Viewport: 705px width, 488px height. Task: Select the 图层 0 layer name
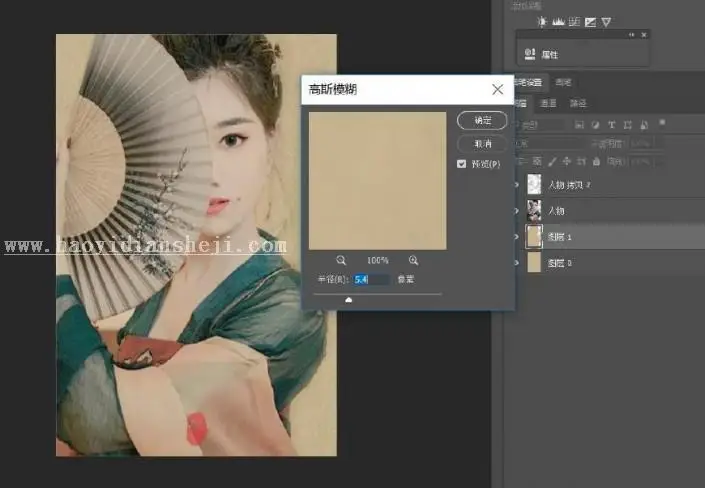pos(559,263)
